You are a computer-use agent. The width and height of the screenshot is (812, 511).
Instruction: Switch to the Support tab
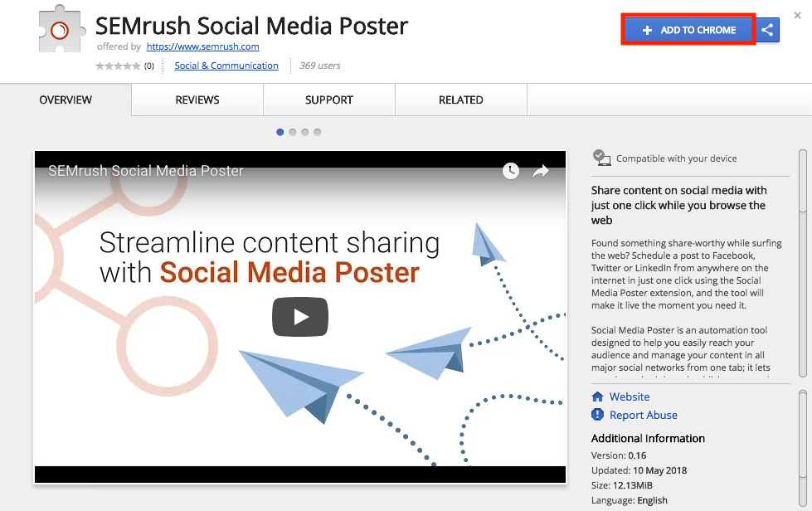pos(328,100)
